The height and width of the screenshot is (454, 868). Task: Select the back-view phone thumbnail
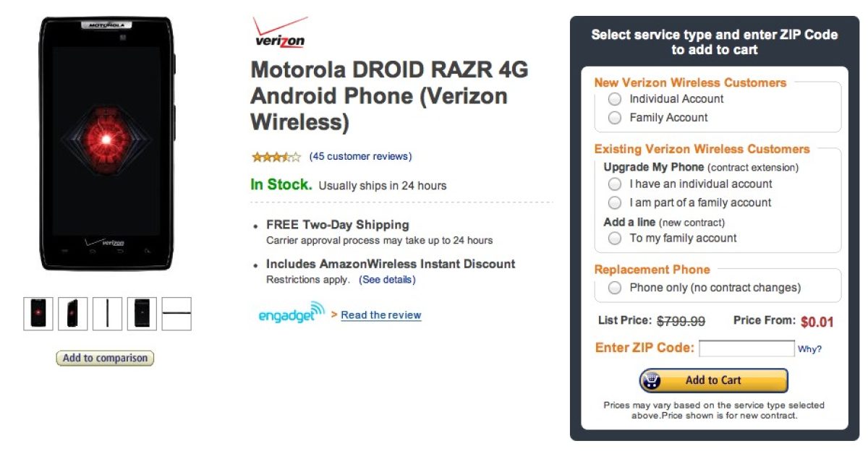pos(142,313)
